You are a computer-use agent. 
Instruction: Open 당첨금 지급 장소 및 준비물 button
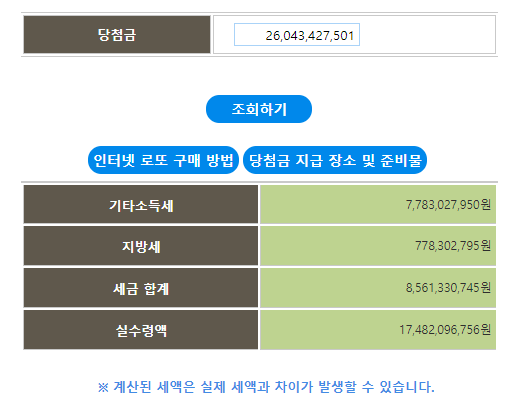click(335, 160)
